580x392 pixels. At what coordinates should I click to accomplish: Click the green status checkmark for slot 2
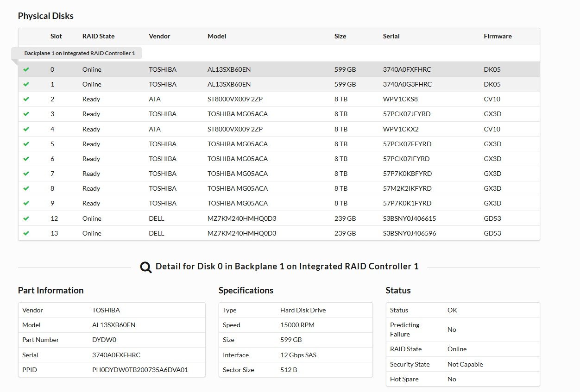click(x=26, y=99)
